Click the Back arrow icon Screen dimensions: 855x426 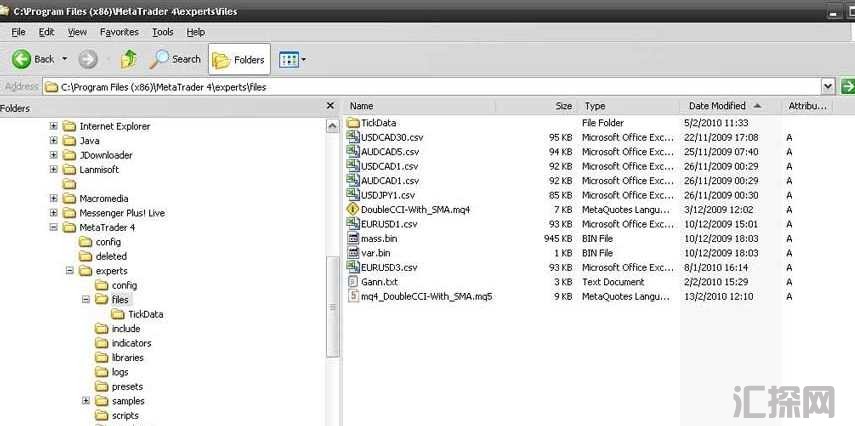coord(24,59)
